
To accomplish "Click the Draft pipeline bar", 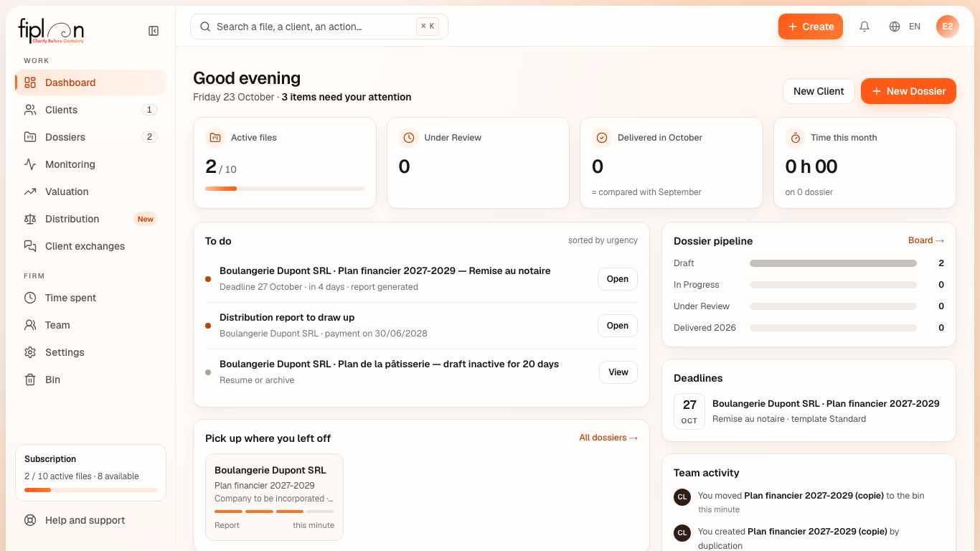I will click(833, 263).
